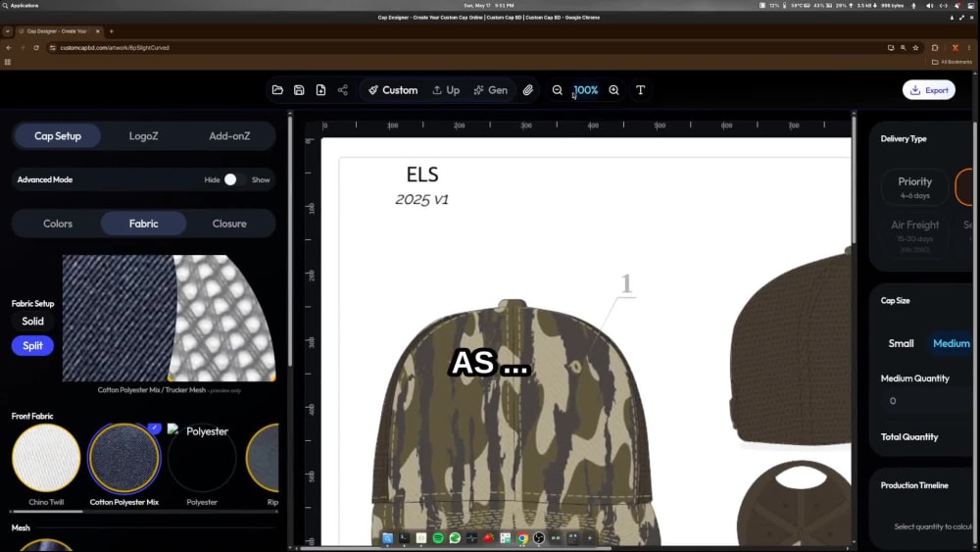This screenshot has height=552, width=980.
Task: Open the browser extensions icon
Action: (x=935, y=47)
